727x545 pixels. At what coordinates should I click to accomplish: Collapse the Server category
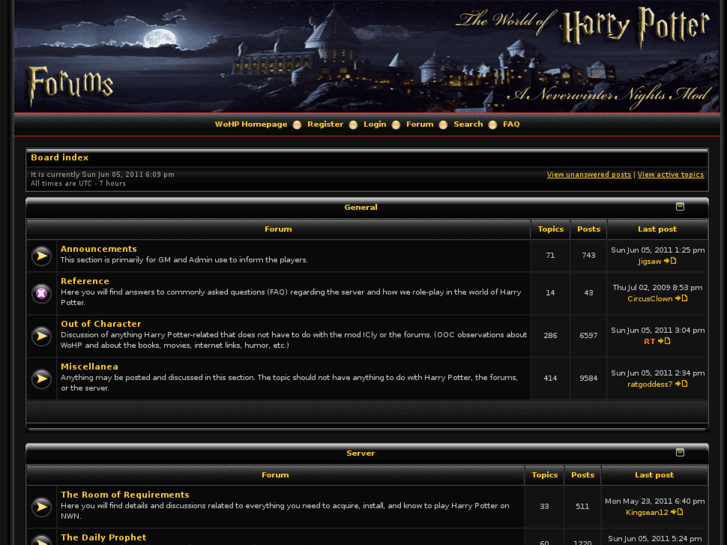(680, 453)
